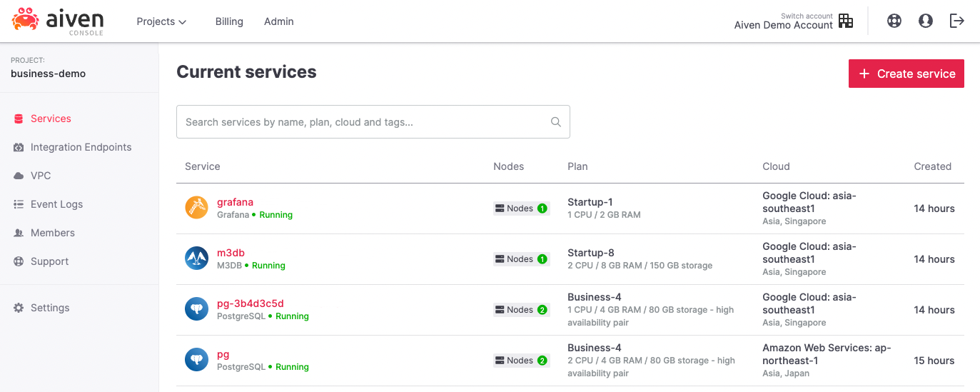The height and width of the screenshot is (392, 980).
Task: Click the Settings gear icon
Action: coord(19,308)
